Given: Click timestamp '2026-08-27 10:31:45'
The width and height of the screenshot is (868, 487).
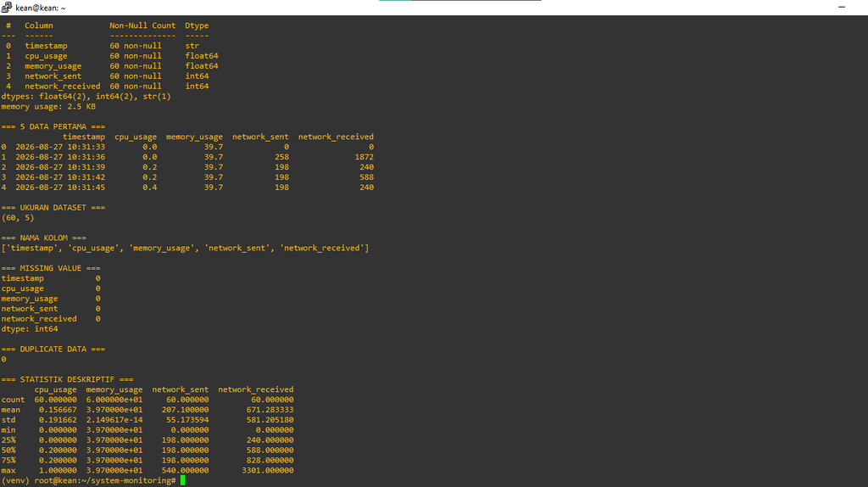Looking at the screenshot, I should pos(60,188).
